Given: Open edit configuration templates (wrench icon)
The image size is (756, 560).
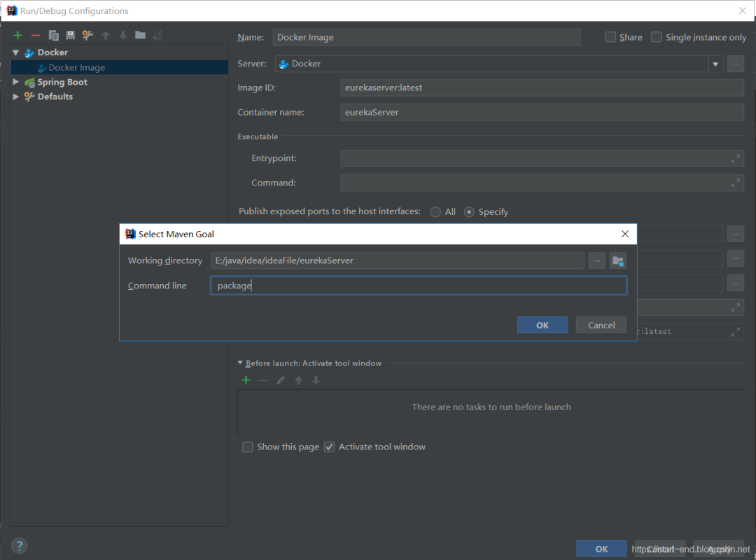Looking at the screenshot, I should click(86, 35).
